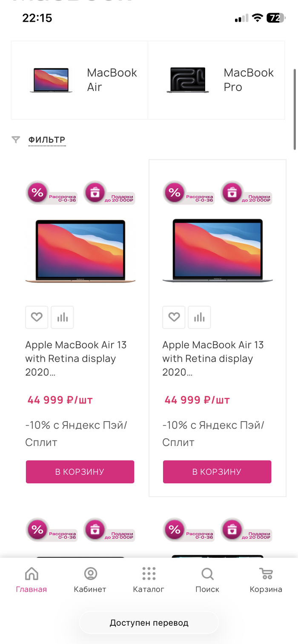Viewport: 298px width, 644px height.
Task: Add gold MacBook Air to favorites heart
Action: (x=37, y=317)
